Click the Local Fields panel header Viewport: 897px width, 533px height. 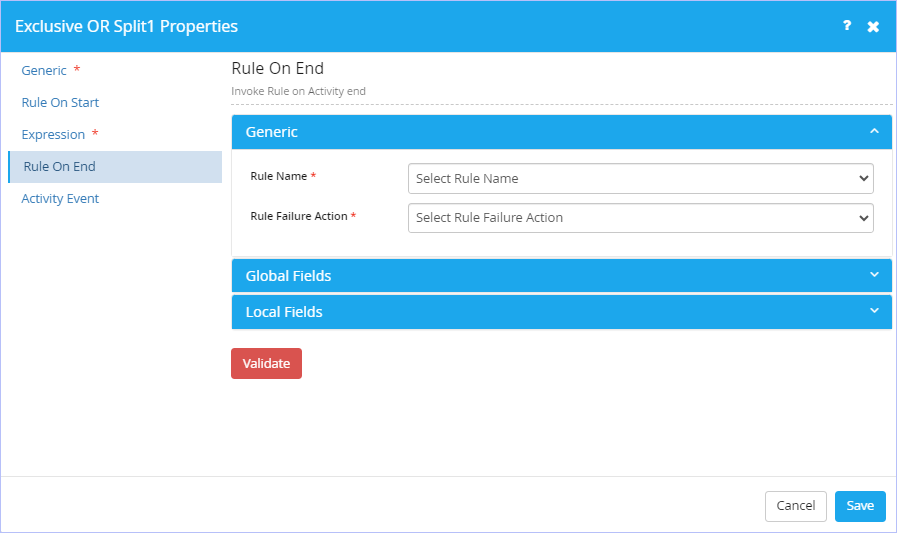(562, 312)
